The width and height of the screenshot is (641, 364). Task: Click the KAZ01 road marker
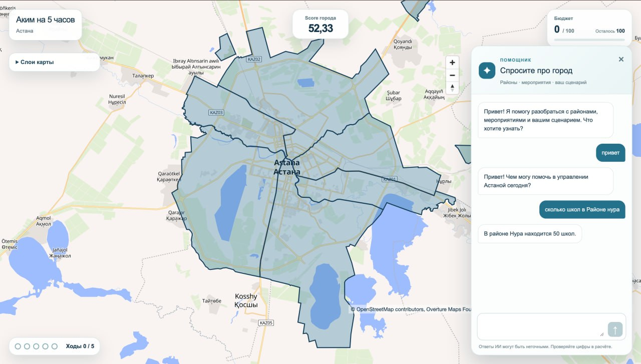pyautogui.click(x=390, y=179)
